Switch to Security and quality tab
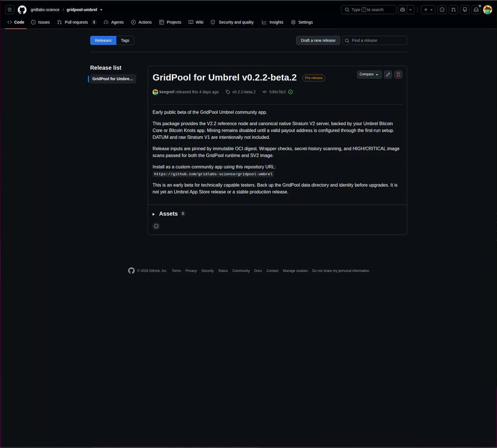 232,22
